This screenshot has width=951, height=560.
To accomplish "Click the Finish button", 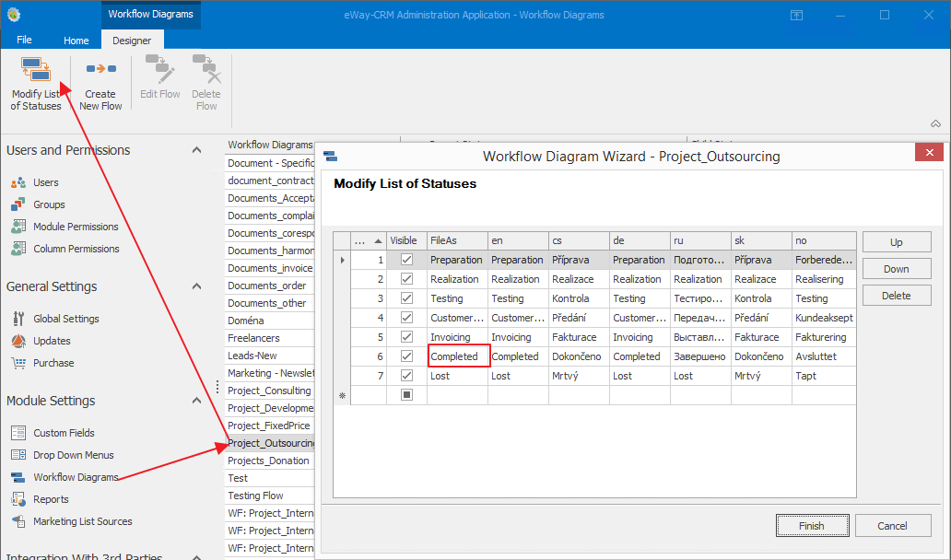I will tap(812, 525).
